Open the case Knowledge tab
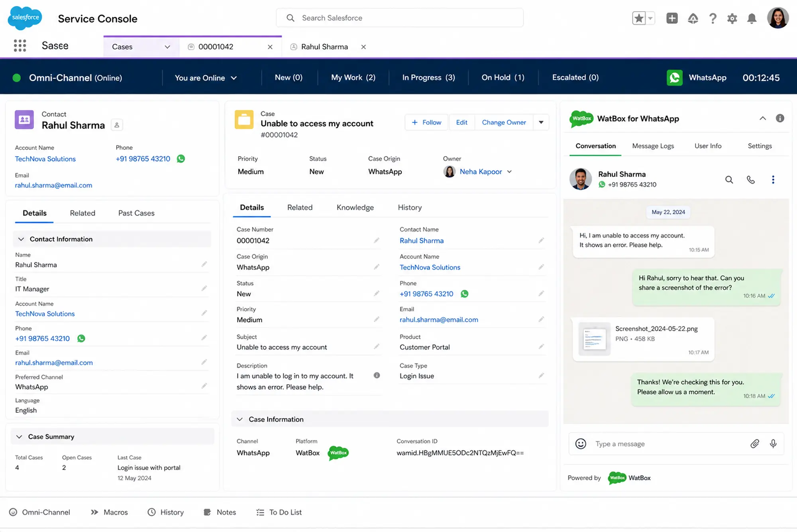This screenshot has height=532, width=797. tap(355, 208)
